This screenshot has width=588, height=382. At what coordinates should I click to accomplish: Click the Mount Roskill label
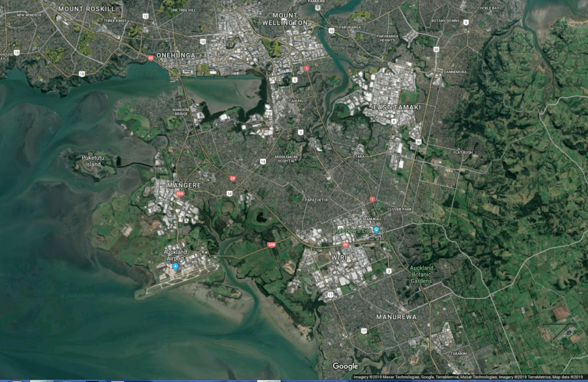[87, 9]
